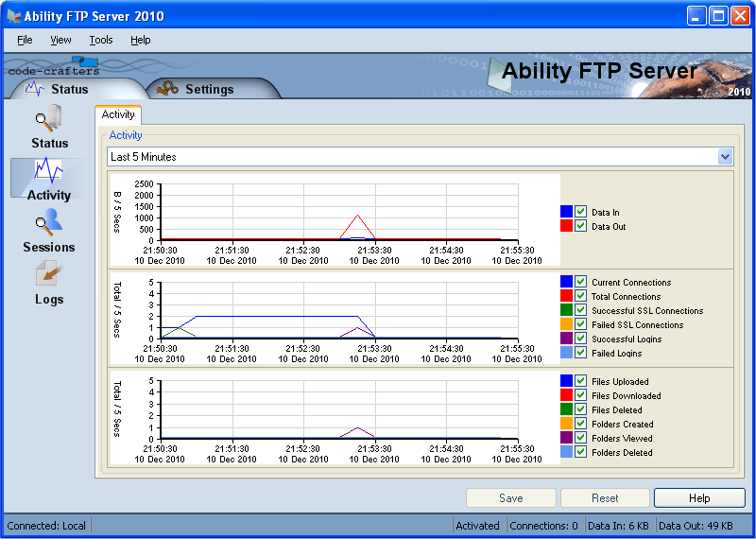Click the green Successful SSL Connections swatch
The height and width of the screenshot is (539, 756).
click(566, 310)
